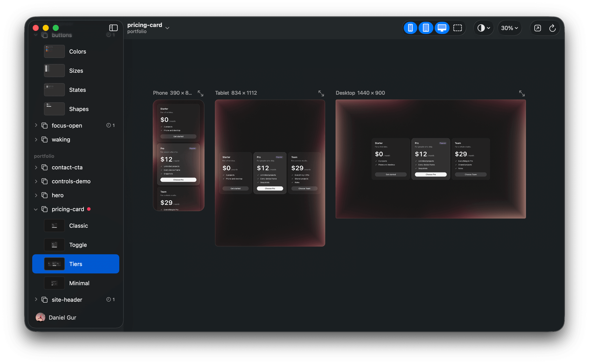Click the history badge on site-header
This screenshot has width=589, height=364.
tap(111, 299)
